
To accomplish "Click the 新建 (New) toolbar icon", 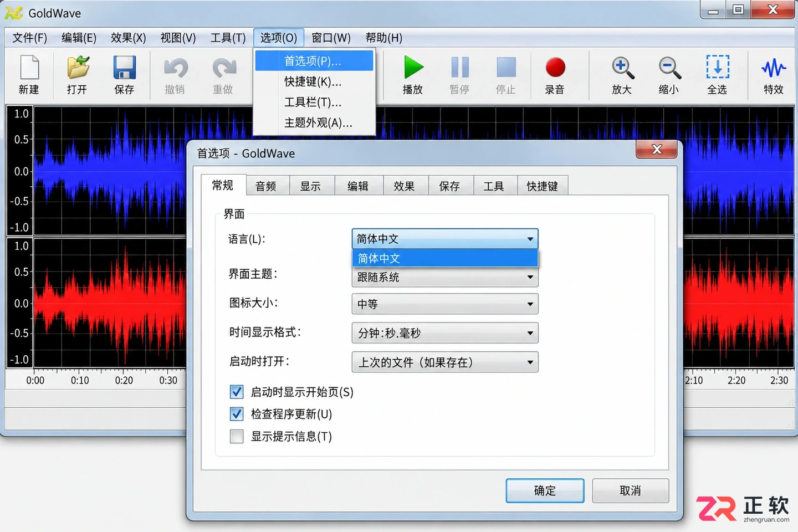I will (x=29, y=68).
